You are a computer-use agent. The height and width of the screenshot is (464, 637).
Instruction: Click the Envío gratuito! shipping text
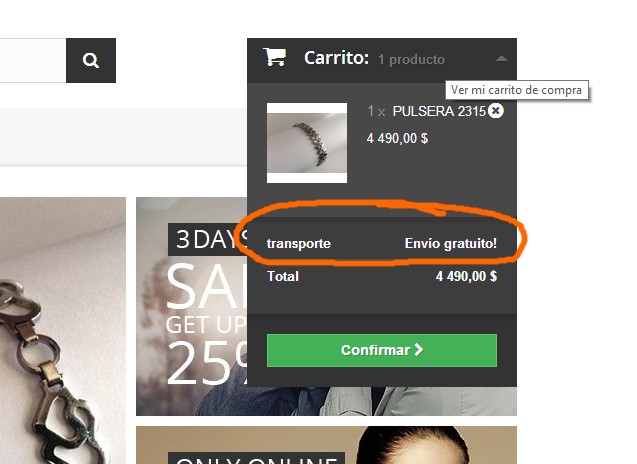451,243
